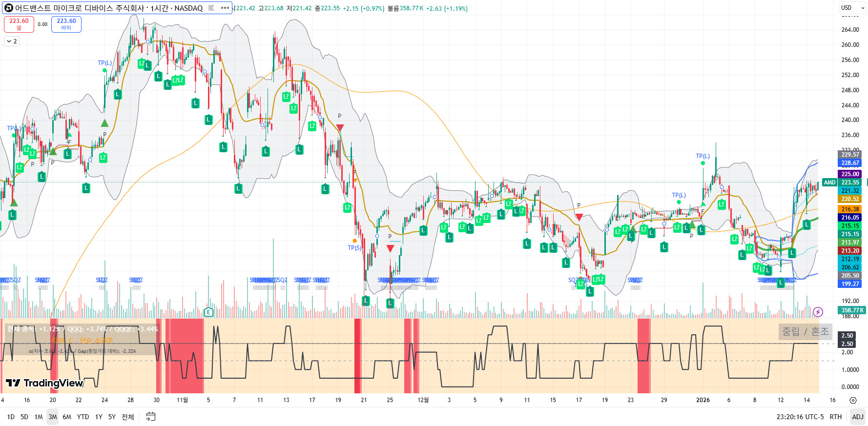The height and width of the screenshot is (426, 868).
Task: Click the 264.00 price scale value
Action: click(x=850, y=30)
